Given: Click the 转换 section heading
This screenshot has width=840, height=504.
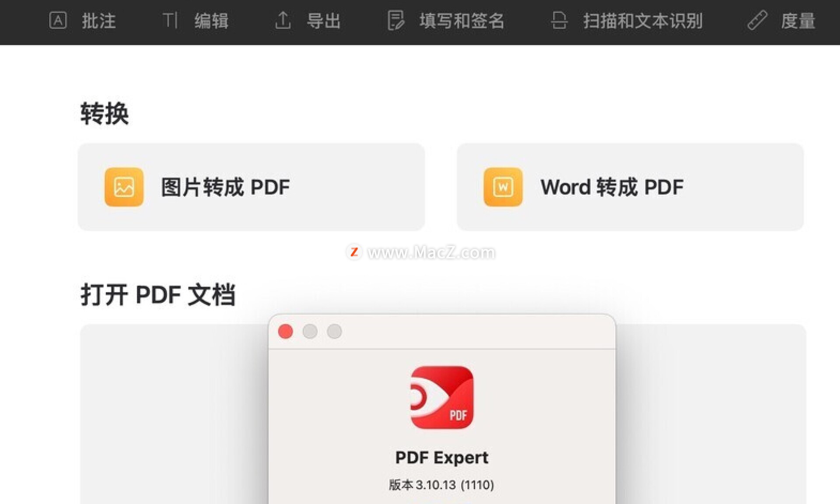Looking at the screenshot, I should [105, 114].
